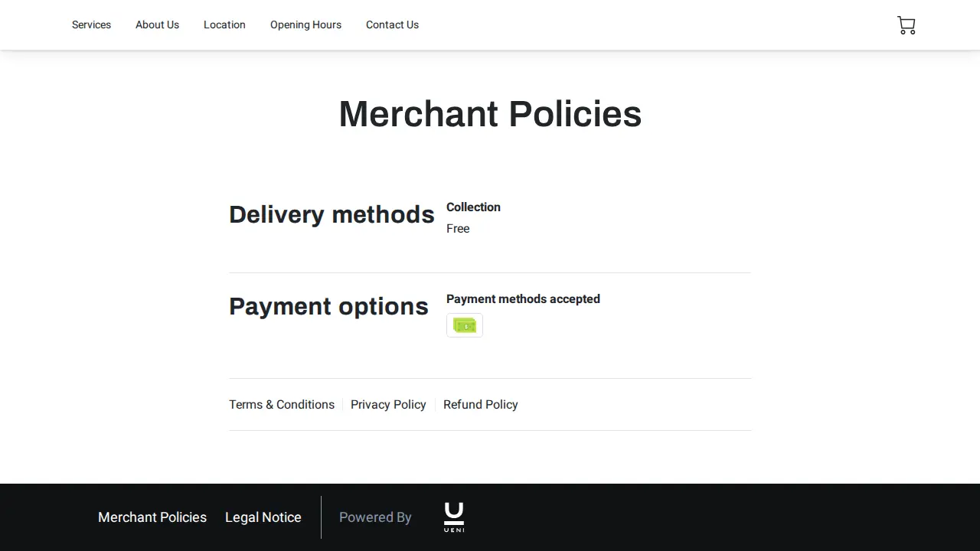Open the Terms & Conditions link
980x551 pixels.
(x=282, y=404)
